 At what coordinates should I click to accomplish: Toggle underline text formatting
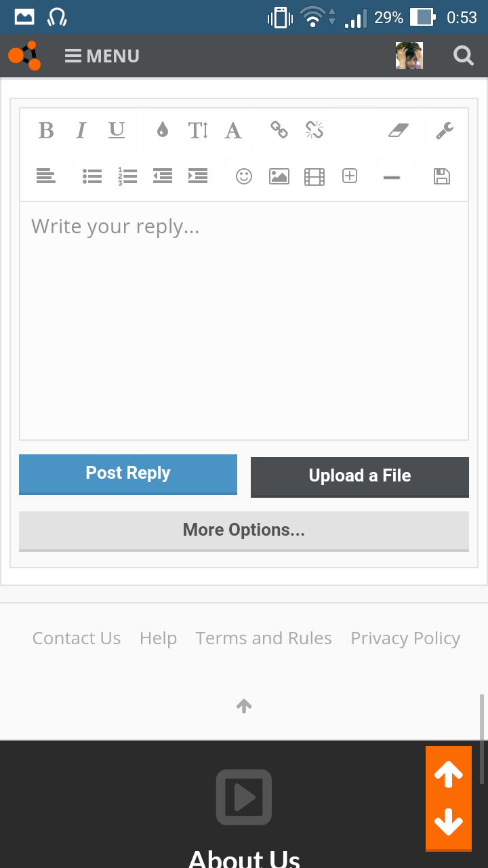117,130
